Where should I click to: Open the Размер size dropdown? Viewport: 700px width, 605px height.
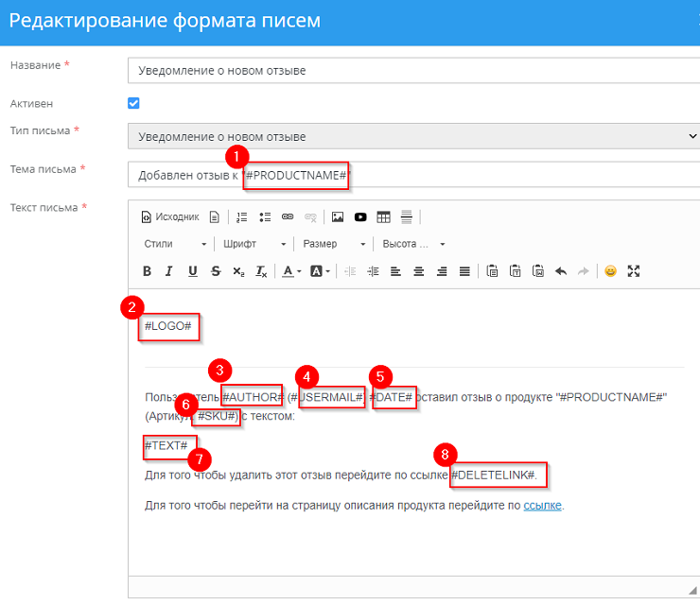(x=333, y=244)
